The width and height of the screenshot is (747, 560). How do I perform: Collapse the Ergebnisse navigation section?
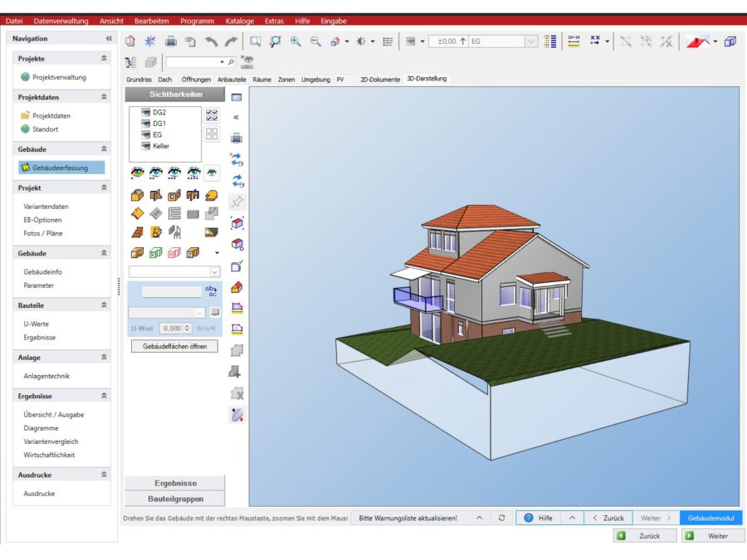[x=104, y=397]
